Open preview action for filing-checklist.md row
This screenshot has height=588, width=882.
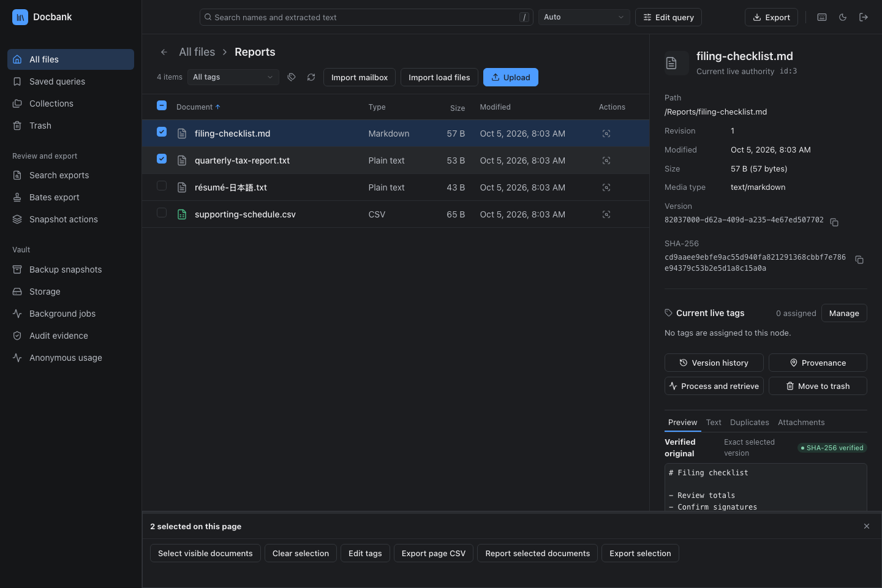point(606,134)
